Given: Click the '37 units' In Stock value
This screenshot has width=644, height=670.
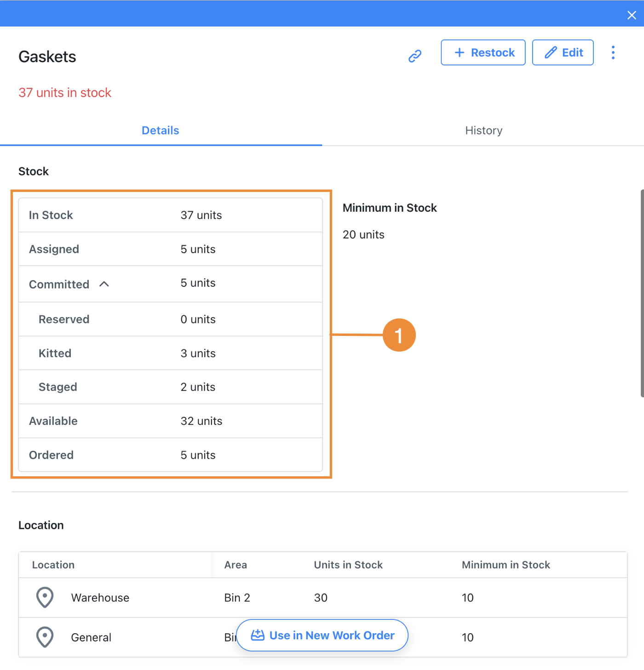Looking at the screenshot, I should [201, 215].
